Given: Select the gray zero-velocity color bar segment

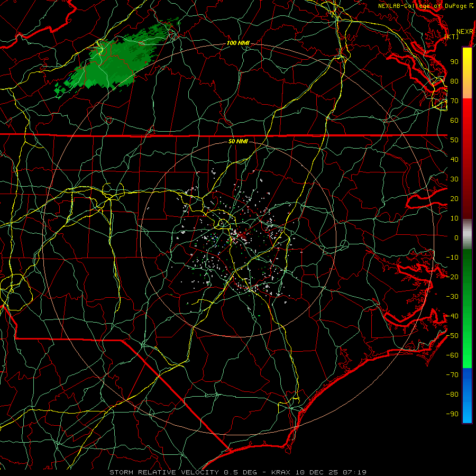Looking at the screenshot, I should 467,234.
